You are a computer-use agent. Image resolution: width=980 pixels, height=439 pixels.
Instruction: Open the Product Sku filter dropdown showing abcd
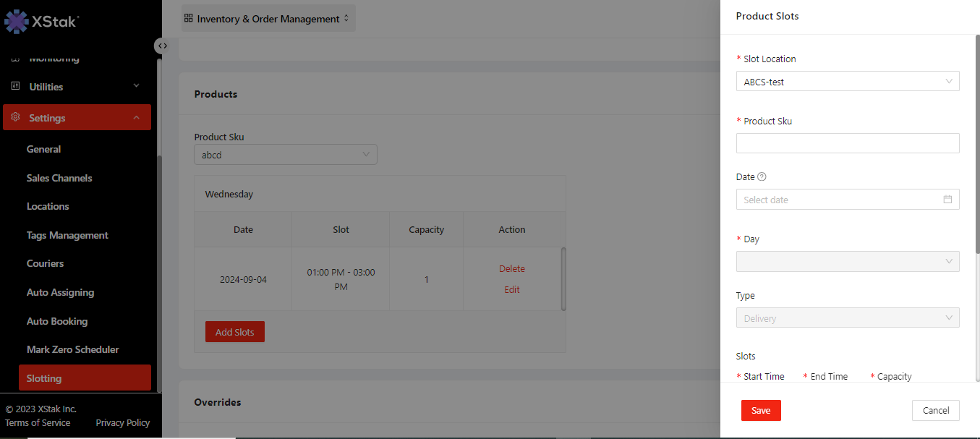286,154
